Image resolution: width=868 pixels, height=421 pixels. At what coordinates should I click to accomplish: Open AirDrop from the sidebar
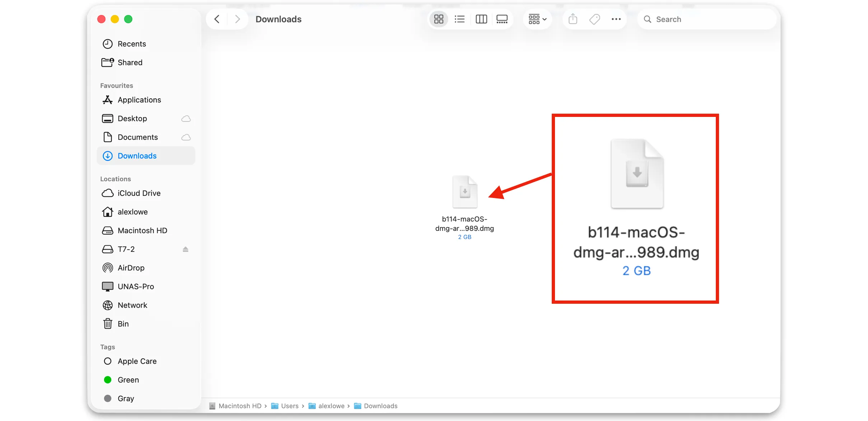(x=131, y=268)
